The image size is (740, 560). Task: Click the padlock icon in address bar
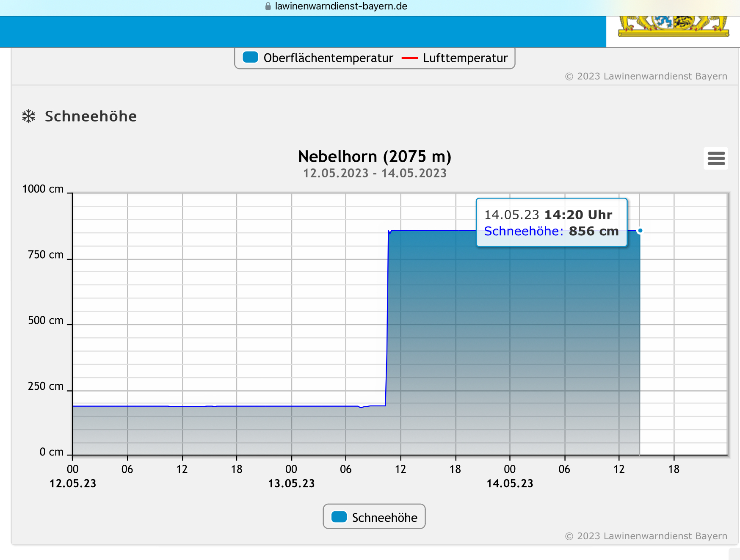click(x=268, y=6)
